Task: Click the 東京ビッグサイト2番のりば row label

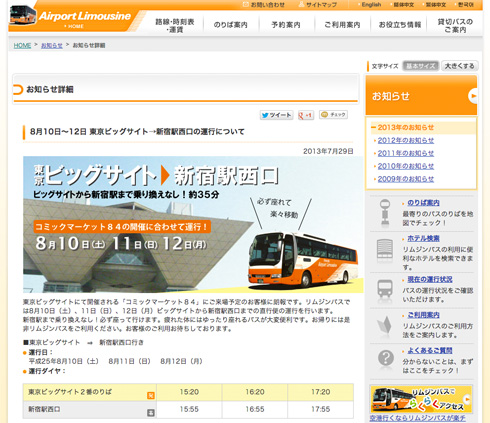Action: click(70, 392)
